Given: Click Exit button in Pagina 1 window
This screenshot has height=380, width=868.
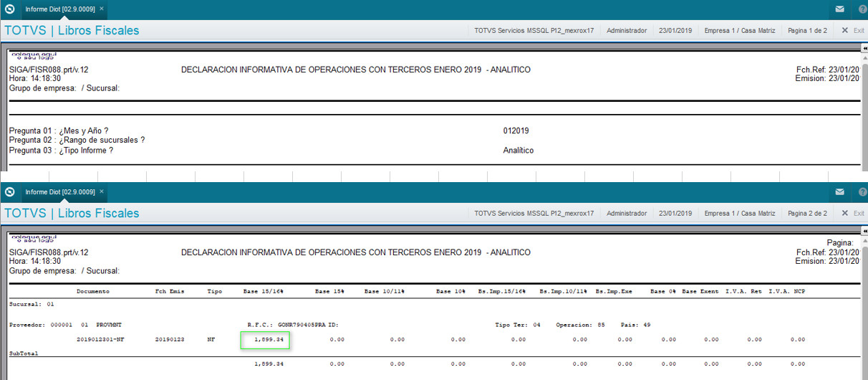Looking at the screenshot, I should click(x=853, y=30).
